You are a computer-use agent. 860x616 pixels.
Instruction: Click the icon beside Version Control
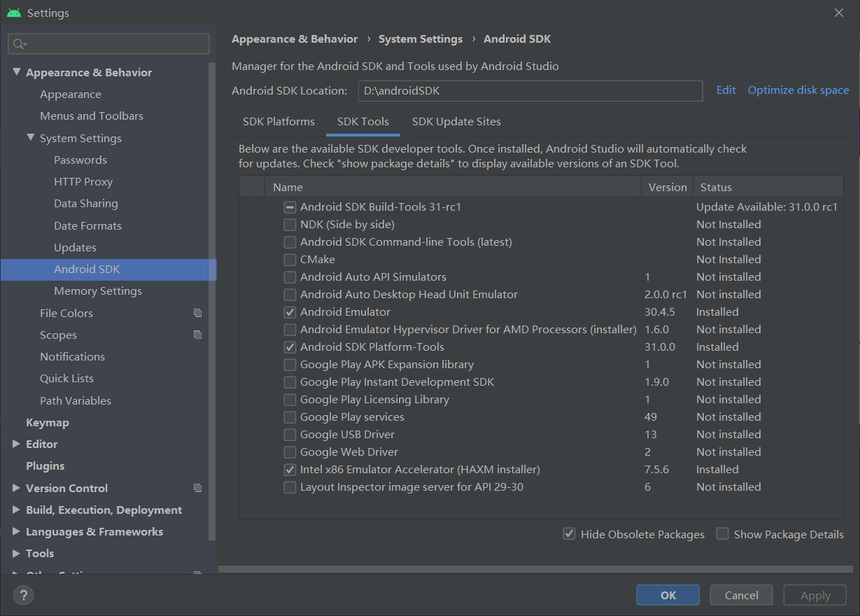click(x=197, y=487)
